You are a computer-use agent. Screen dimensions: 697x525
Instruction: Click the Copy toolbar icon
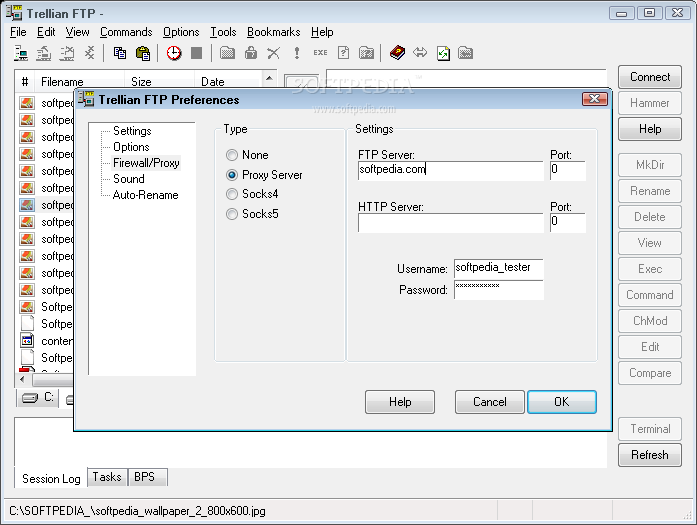coord(120,53)
